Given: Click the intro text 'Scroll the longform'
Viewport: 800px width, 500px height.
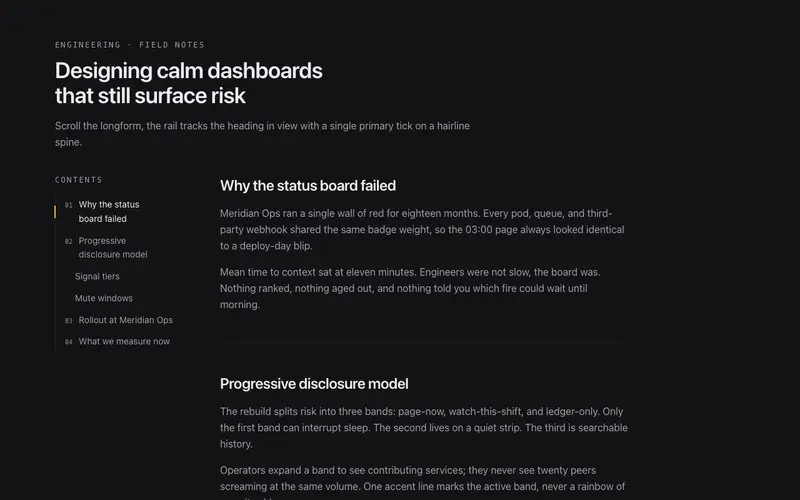Looking at the screenshot, I should (x=262, y=134).
